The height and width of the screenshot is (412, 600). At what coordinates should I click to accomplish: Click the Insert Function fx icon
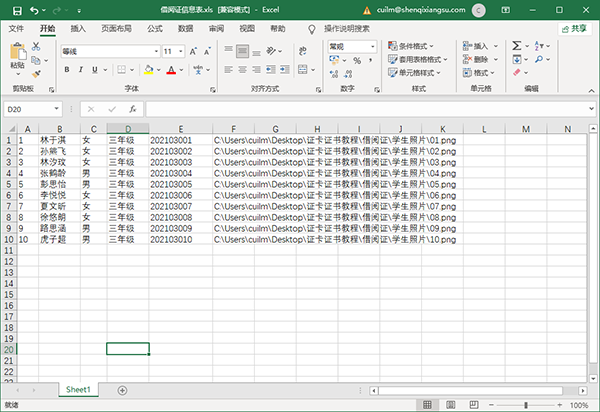133,109
